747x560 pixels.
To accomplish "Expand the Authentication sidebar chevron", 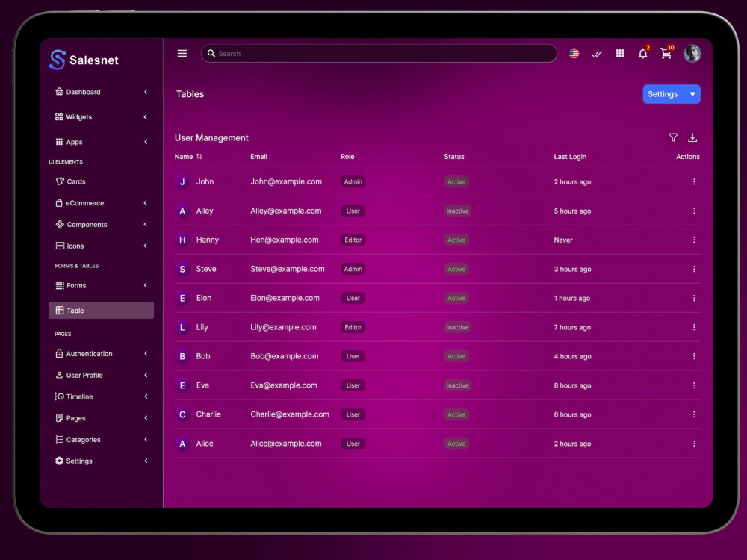I will [x=146, y=353].
